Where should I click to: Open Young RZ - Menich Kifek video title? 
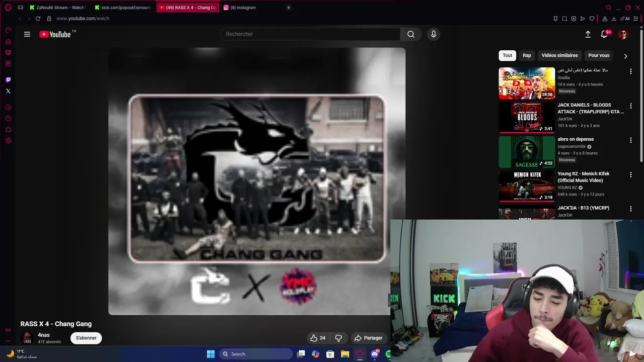[x=583, y=177]
